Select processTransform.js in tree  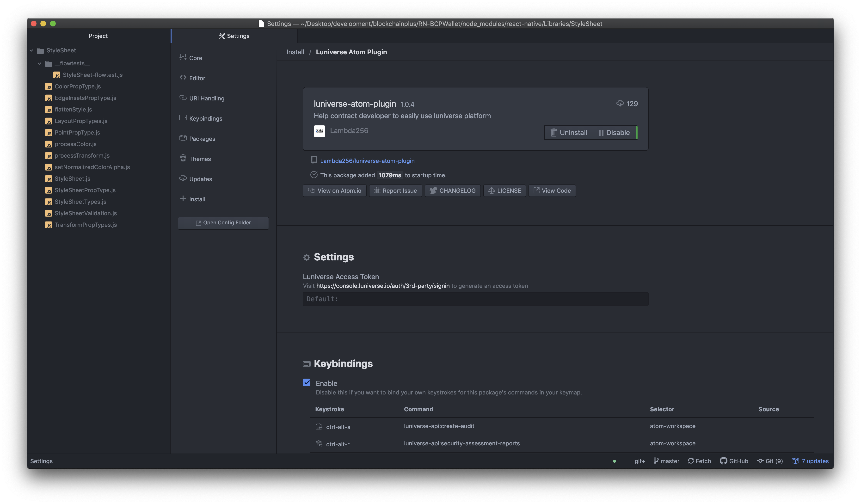82,155
